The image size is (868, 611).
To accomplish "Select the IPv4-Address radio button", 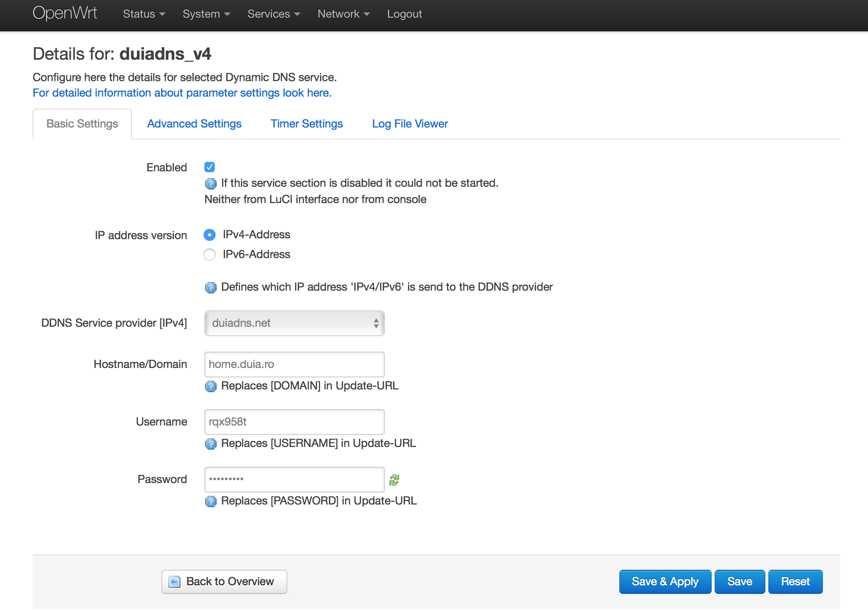I will coord(210,235).
